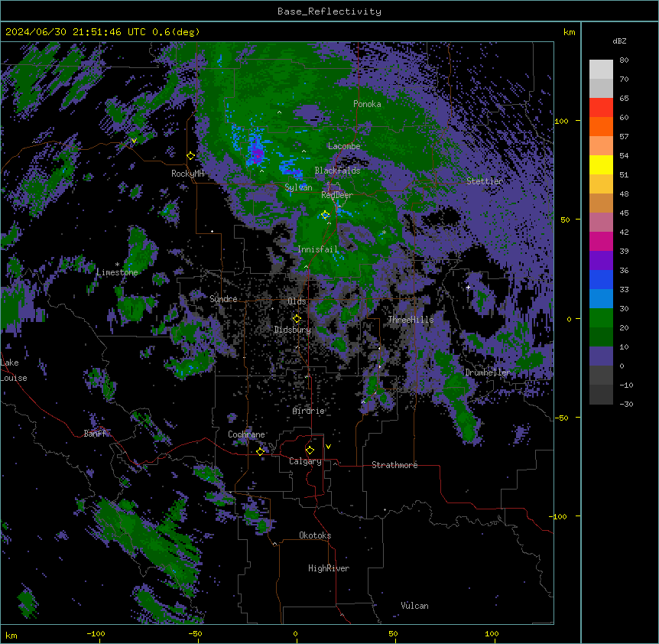
Task: Select the red 65 dBZ legend swatch
Action: click(x=601, y=108)
